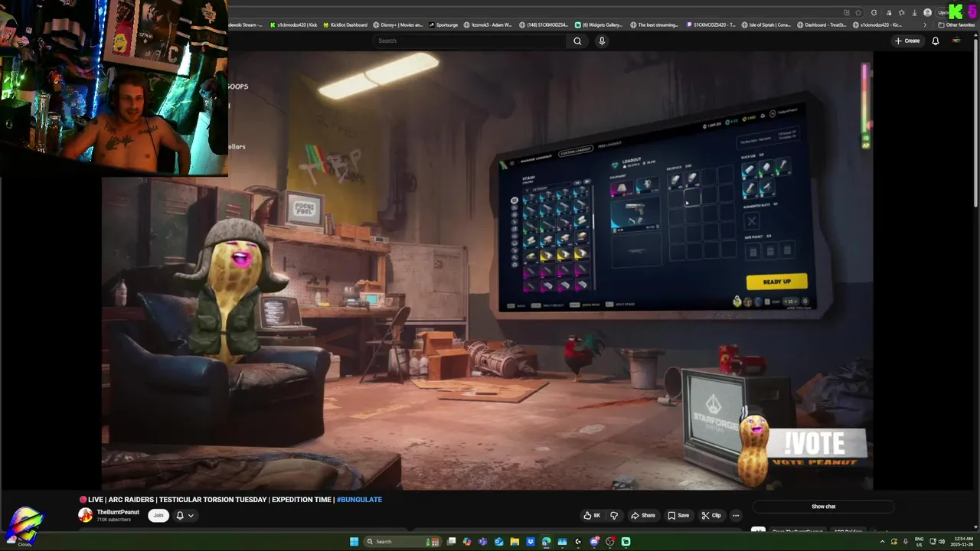Clip the live stream

tap(711, 515)
